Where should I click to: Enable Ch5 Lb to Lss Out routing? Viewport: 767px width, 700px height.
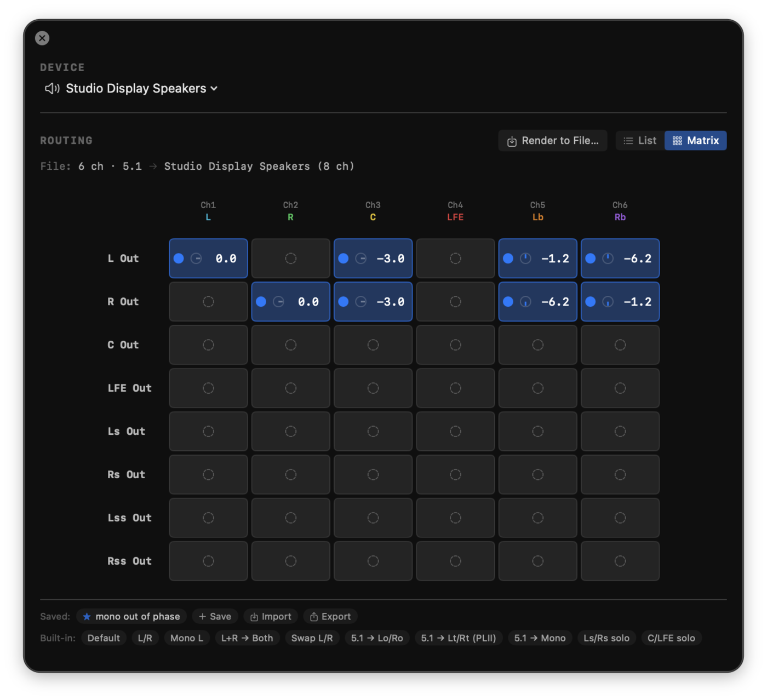tap(538, 518)
